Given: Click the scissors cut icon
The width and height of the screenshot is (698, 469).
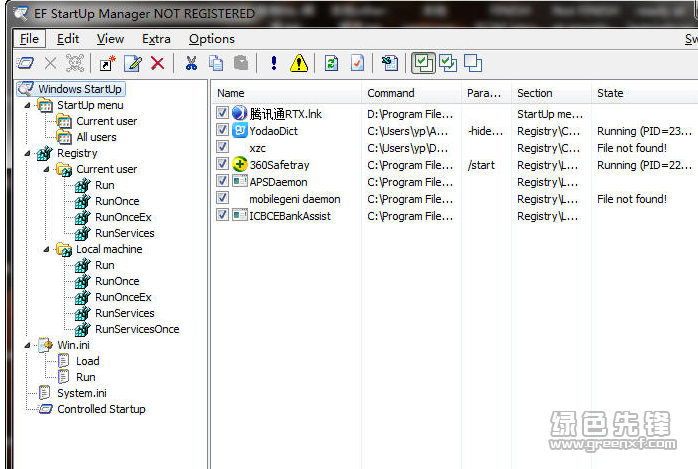Looking at the screenshot, I should point(191,63).
